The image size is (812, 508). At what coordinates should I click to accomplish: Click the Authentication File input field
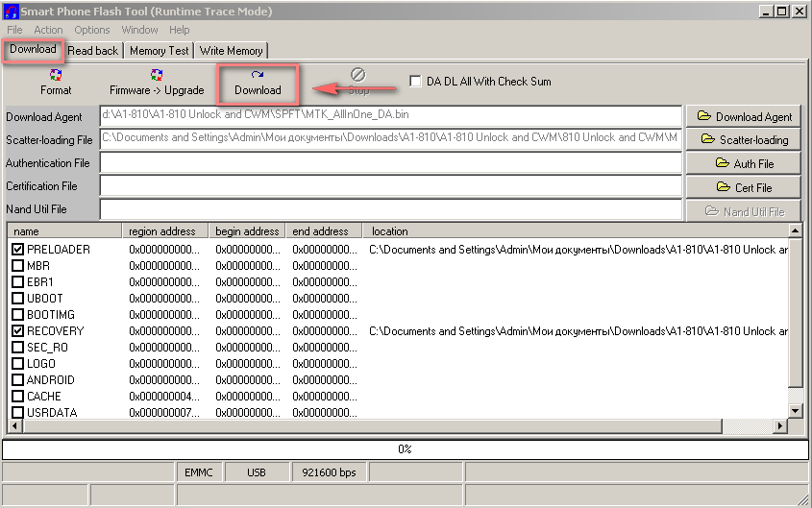390,163
